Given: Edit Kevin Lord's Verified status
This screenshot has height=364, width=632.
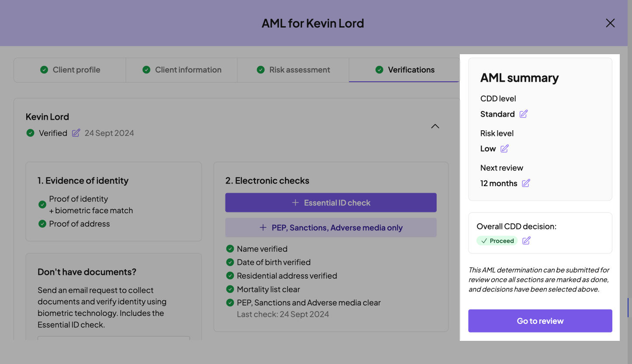Looking at the screenshot, I should (76, 133).
